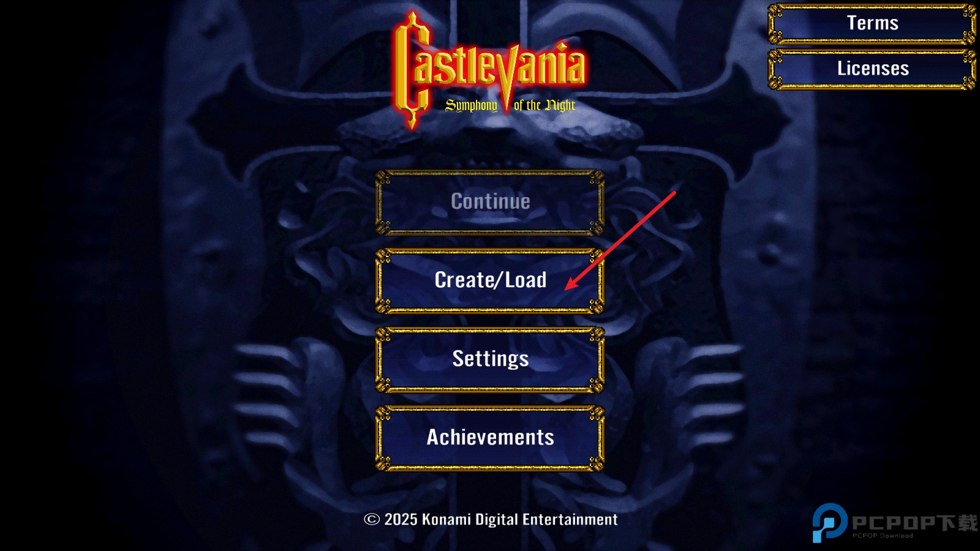Image resolution: width=980 pixels, height=551 pixels.
Task: Click the copyright © symbol
Action: coord(372,519)
